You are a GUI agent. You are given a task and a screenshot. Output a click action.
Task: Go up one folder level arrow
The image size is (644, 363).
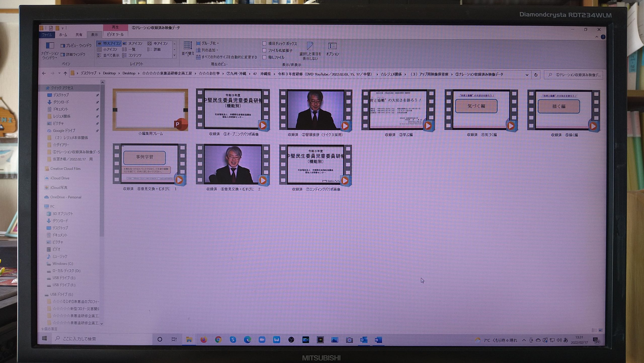65,73
